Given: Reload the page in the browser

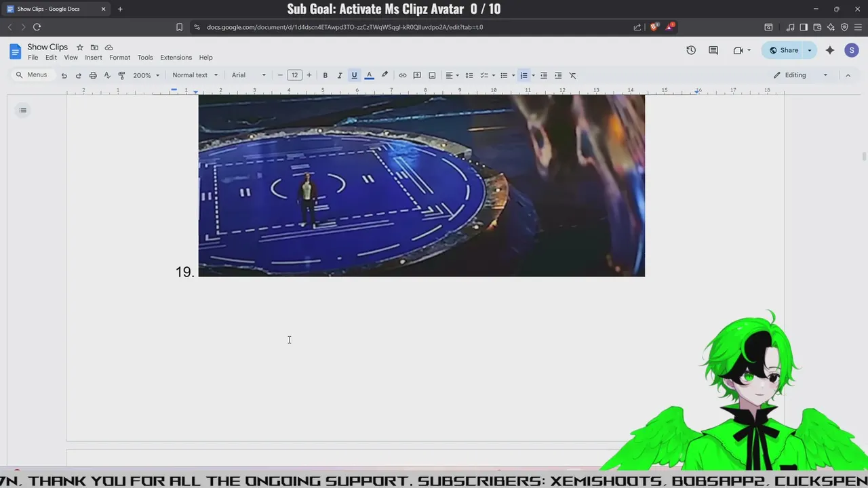Looking at the screenshot, I should (x=37, y=27).
